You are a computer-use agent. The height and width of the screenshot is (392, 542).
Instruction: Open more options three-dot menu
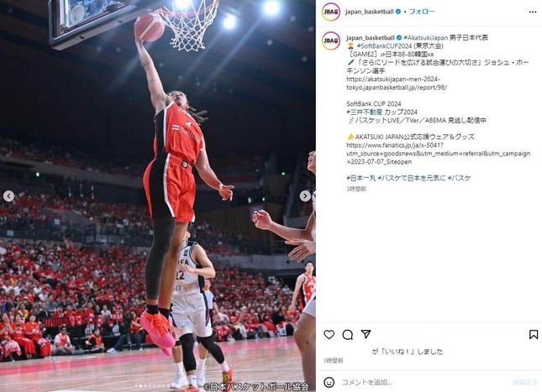[x=533, y=12]
